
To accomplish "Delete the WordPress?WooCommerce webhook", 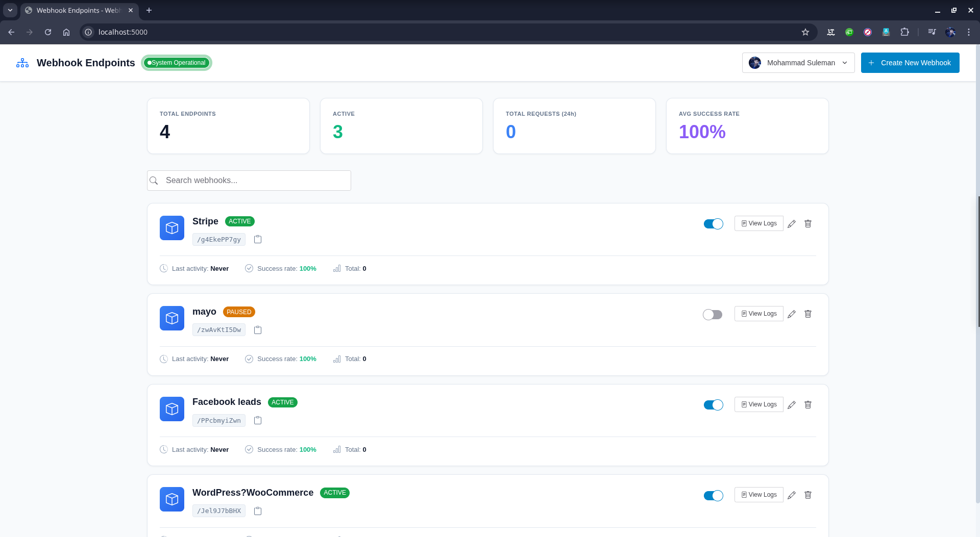I will (808, 495).
